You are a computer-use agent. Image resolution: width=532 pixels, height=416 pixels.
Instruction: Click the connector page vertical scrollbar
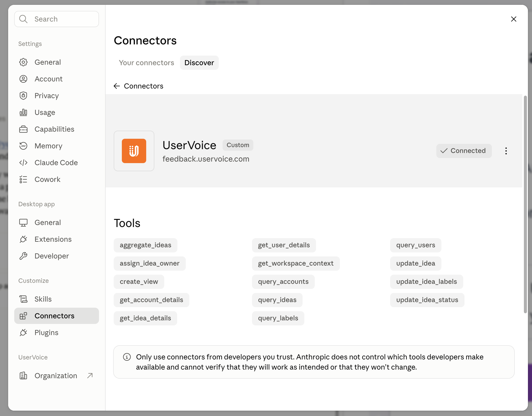click(x=525, y=204)
